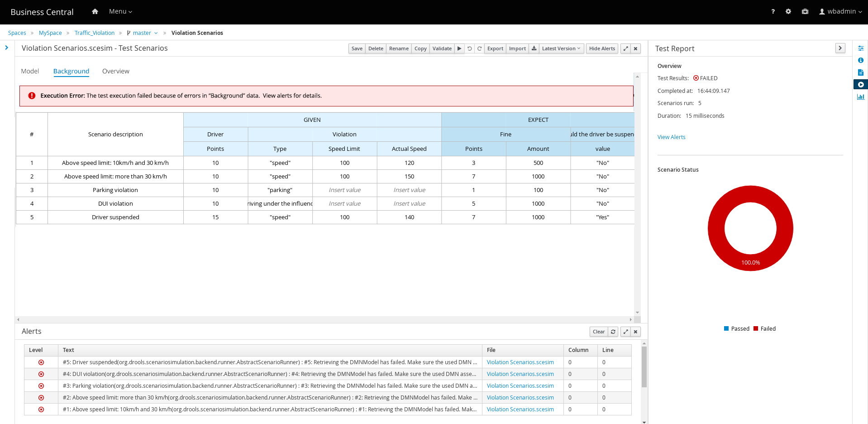This screenshot has height=424, width=868.
Task: Click the home icon in top bar
Action: 95,12
